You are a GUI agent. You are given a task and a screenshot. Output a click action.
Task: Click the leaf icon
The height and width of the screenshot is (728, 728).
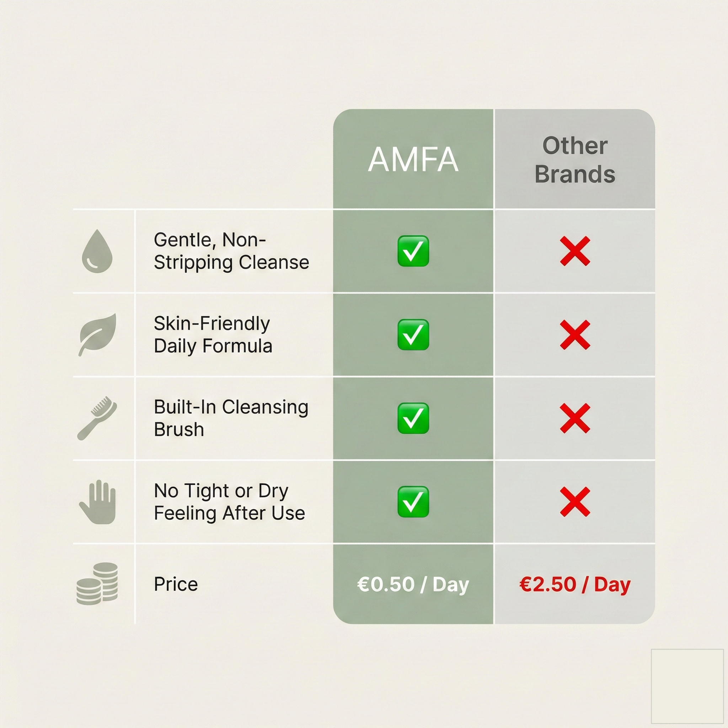(97, 334)
